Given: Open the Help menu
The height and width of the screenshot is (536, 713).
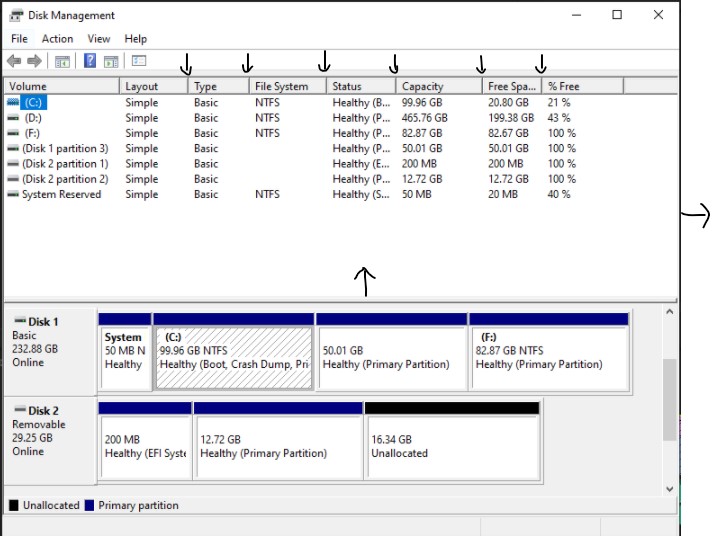Looking at the screenshot, I should pos(136,39).
